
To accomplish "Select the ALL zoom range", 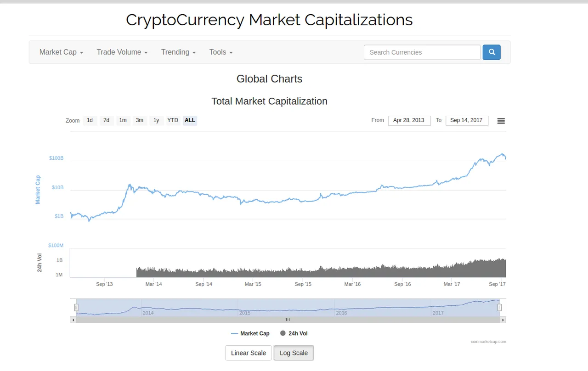I will pyautogui.click(x=190, y=120).
